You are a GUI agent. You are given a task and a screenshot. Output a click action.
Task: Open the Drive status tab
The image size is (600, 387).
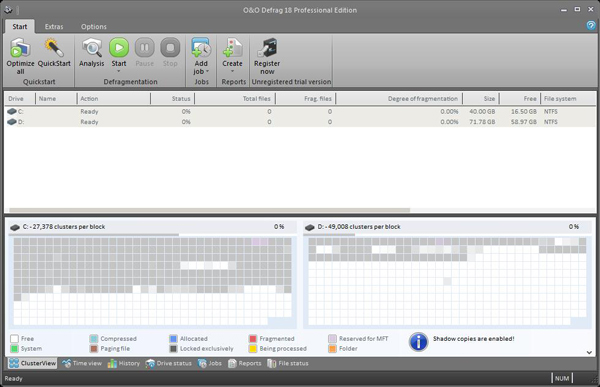click(168, 363)
